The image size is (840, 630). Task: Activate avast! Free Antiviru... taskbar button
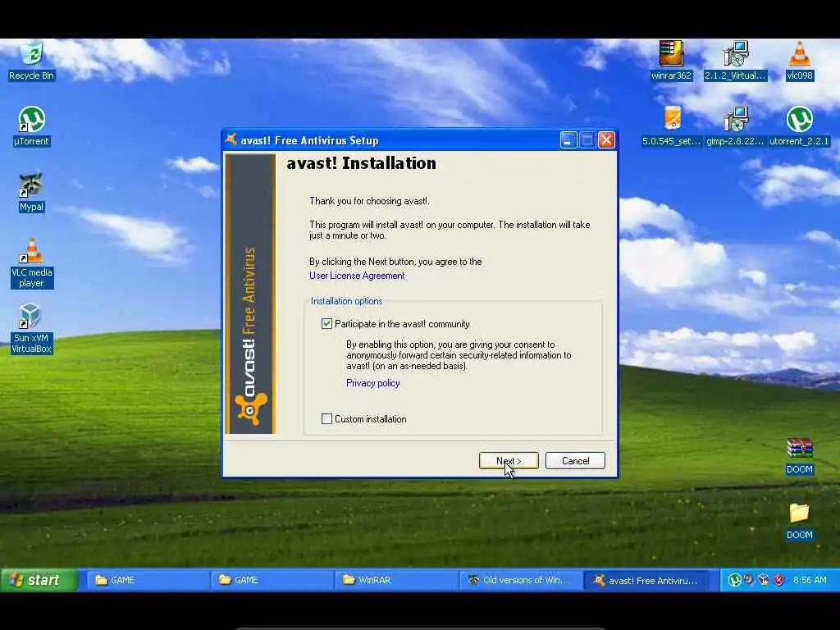[646, 580]
